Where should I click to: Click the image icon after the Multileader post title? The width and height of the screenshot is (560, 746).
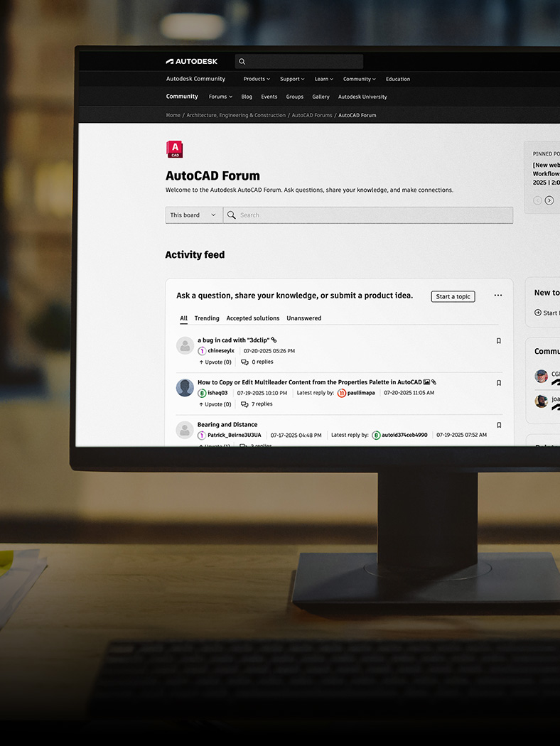click(x=427, y=382)
